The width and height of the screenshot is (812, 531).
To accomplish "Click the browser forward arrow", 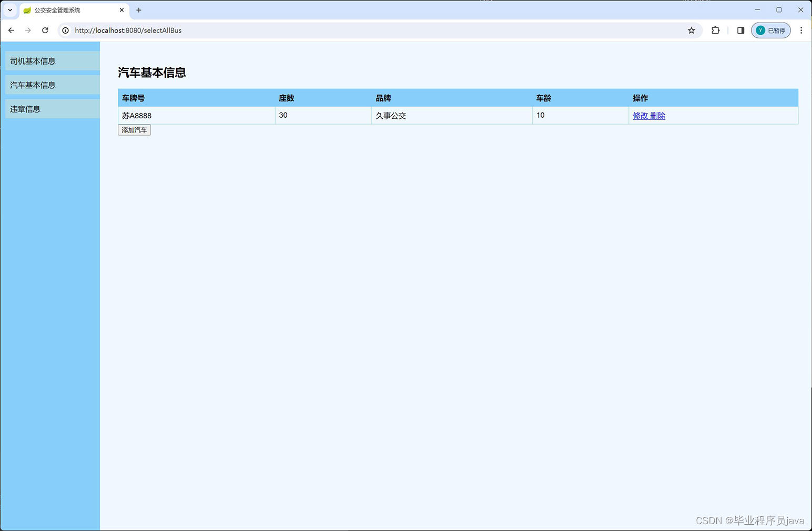I will [x=28, y=30].
